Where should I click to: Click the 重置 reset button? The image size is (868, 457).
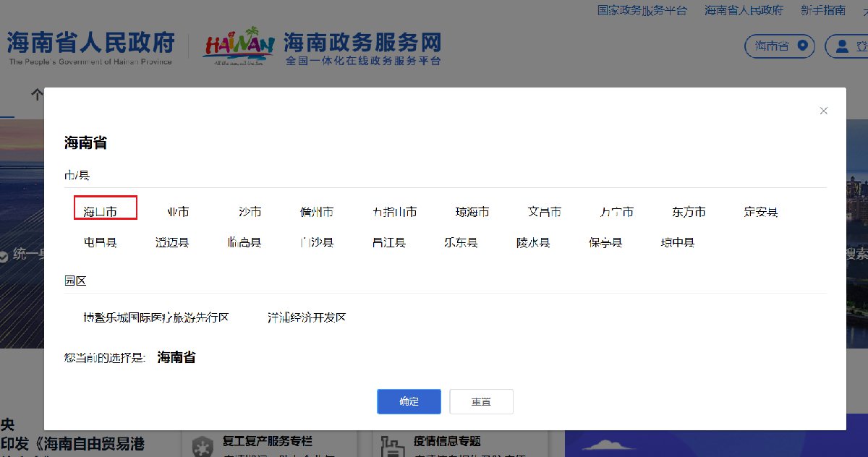(481, 401)
